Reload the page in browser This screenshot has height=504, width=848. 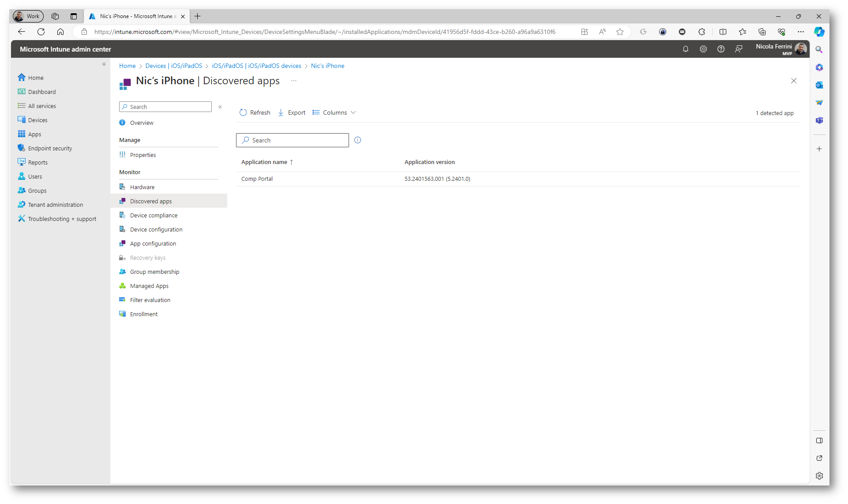41,32
